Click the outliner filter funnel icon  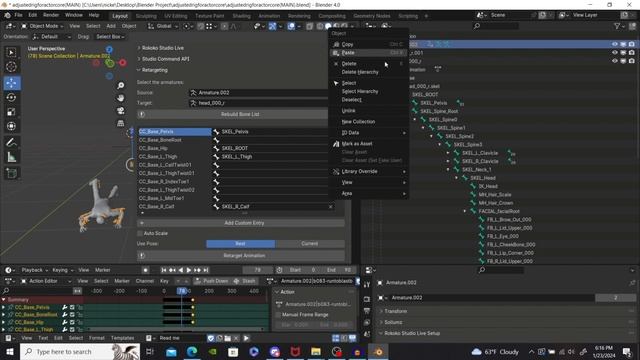tap(617, 26)
